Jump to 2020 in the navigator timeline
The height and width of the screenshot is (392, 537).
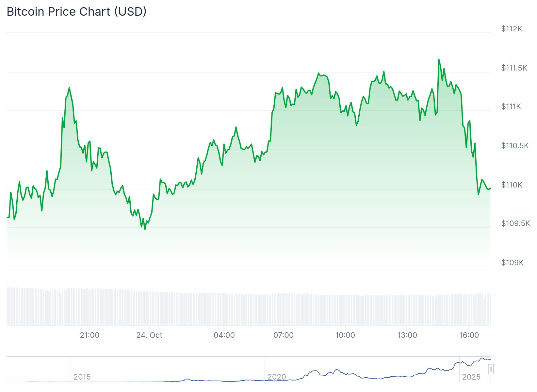pos(277,377)
